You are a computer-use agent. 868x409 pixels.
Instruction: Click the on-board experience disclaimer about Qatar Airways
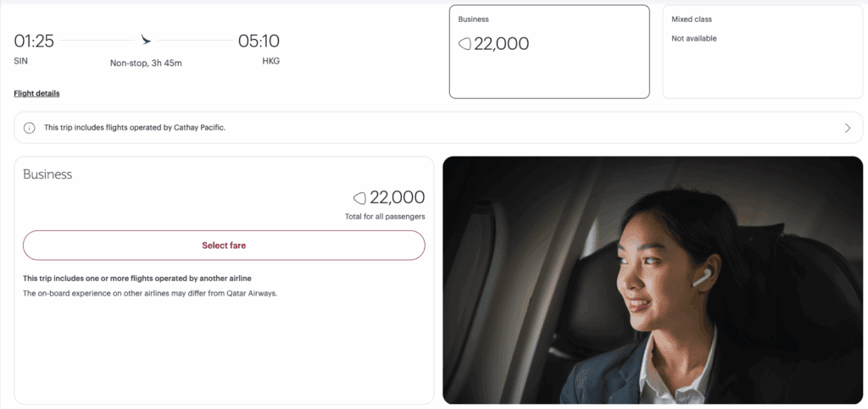pyautogui.click(x=150, y=293)
